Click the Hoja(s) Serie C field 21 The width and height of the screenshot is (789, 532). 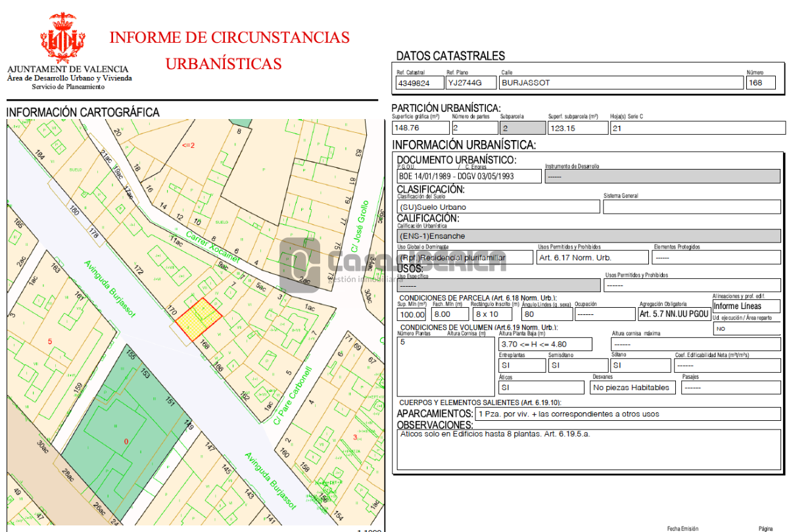point(697,128)
